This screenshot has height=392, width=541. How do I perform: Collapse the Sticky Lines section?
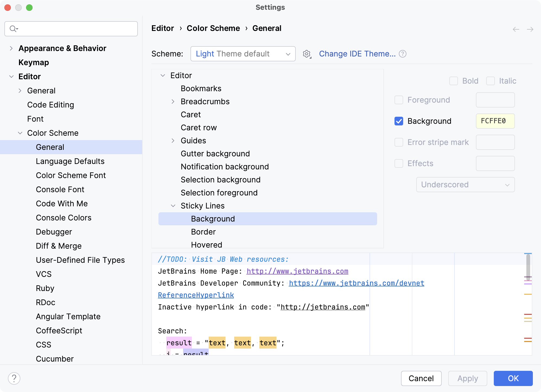[173, 206]
